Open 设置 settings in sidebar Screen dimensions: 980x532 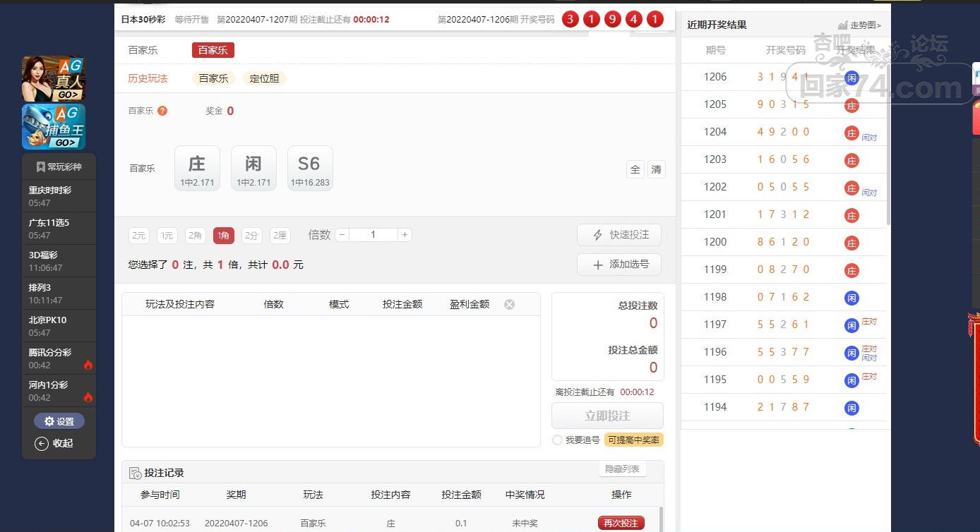pyautogui.click(x=59, y=421)
